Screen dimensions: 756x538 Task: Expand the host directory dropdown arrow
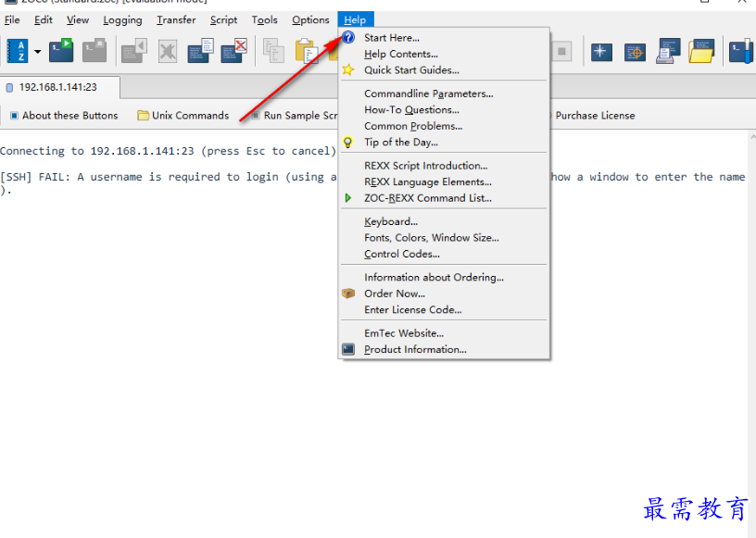tap(38, 51)
